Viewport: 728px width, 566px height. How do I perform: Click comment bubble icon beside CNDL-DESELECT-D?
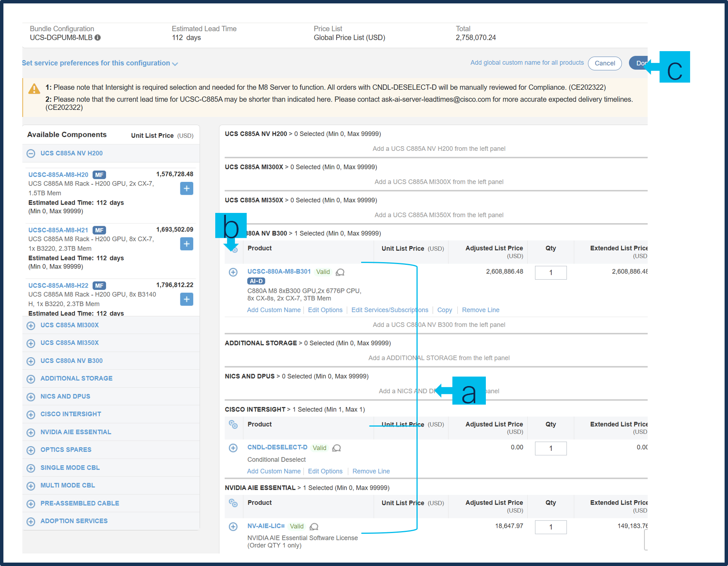tap(337, 448)
